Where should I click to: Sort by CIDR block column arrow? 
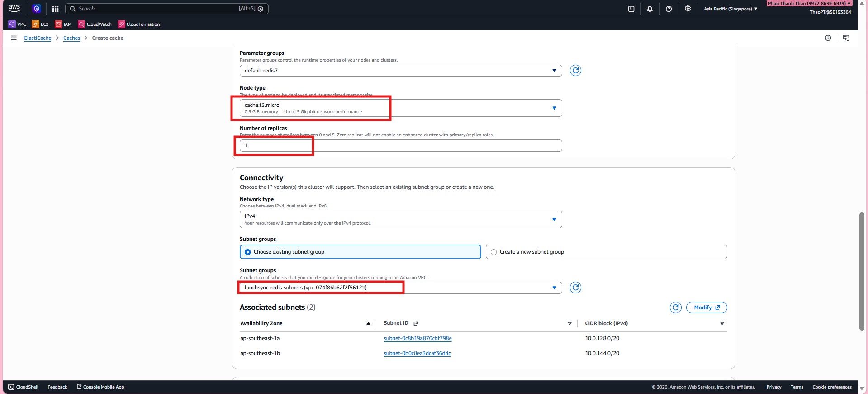click(722, 323)
